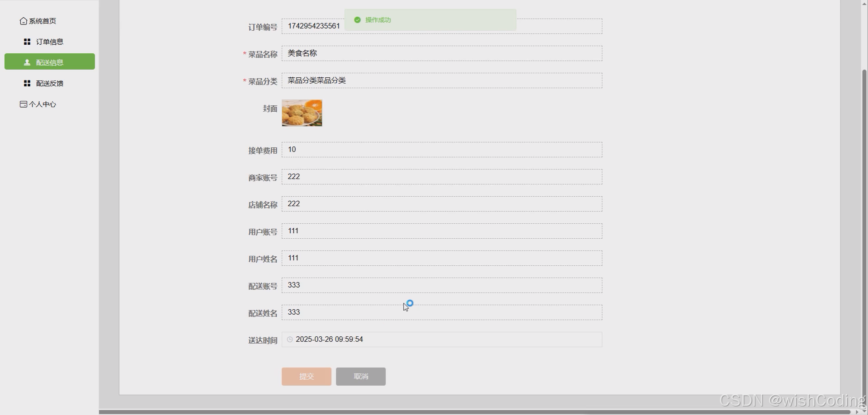Screen dimensions: 868x415
Task: Select the grid icon next to 订单信息
Action: click(x=26, y=41)
